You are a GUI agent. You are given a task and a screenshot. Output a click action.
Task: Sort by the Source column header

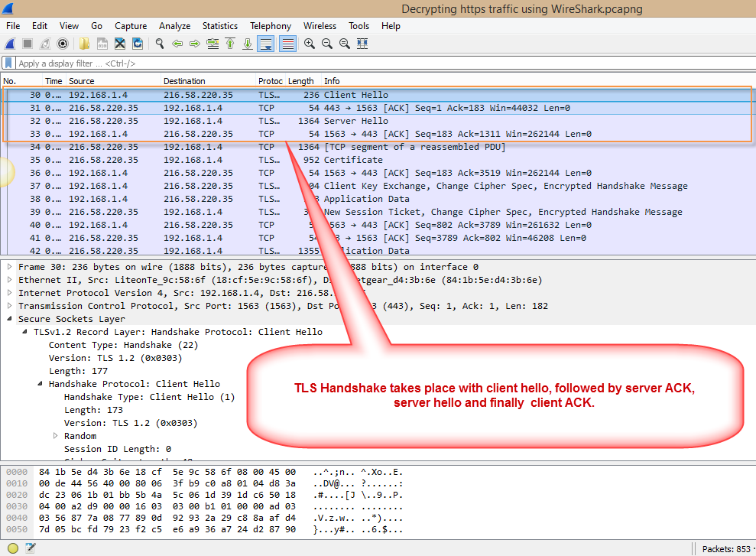(113, 81)
